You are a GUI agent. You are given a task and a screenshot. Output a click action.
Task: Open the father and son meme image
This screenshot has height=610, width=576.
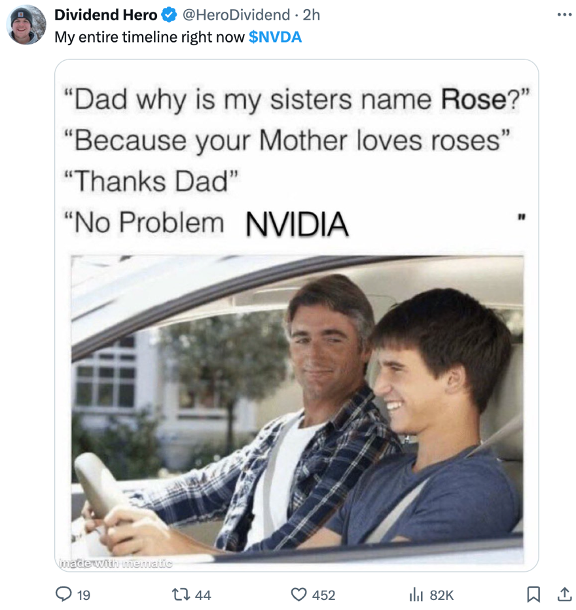(x=297, y=316)
